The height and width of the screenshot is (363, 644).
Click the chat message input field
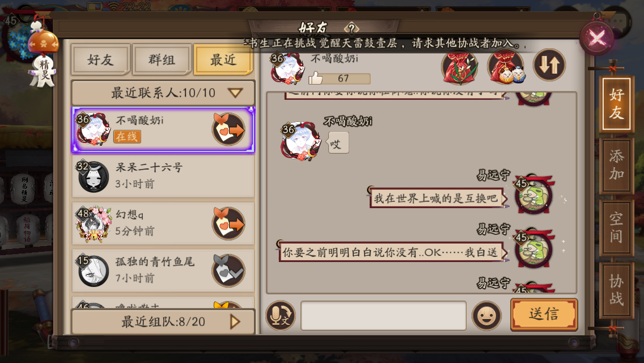pos(384,316)
